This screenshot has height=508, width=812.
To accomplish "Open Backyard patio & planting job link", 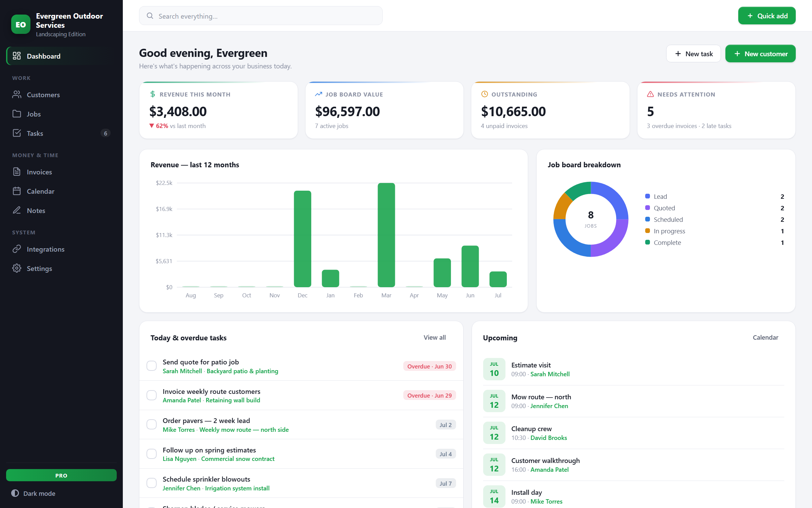I will (242, 371).
